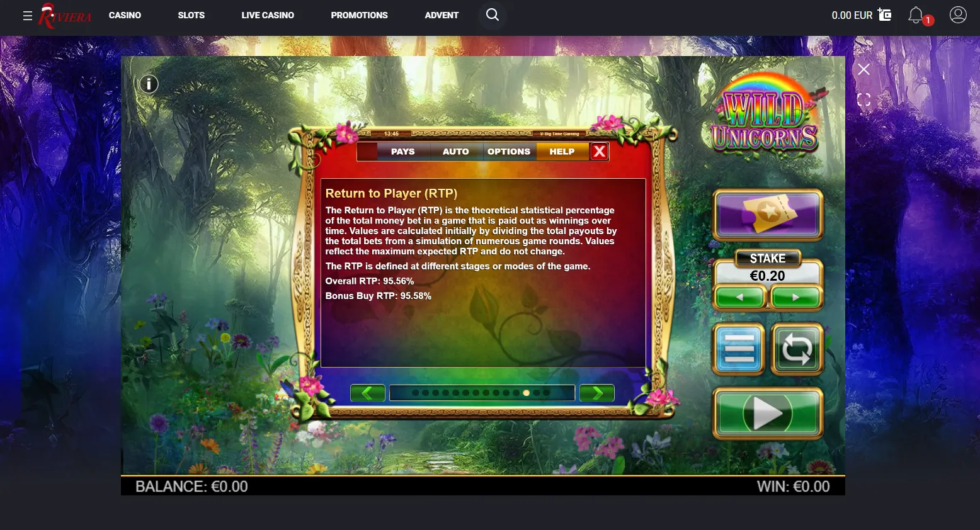The width and height of the screenshot is (980, 530).
Task: Switch to the PAYS tab
Action: coord(403,152)
